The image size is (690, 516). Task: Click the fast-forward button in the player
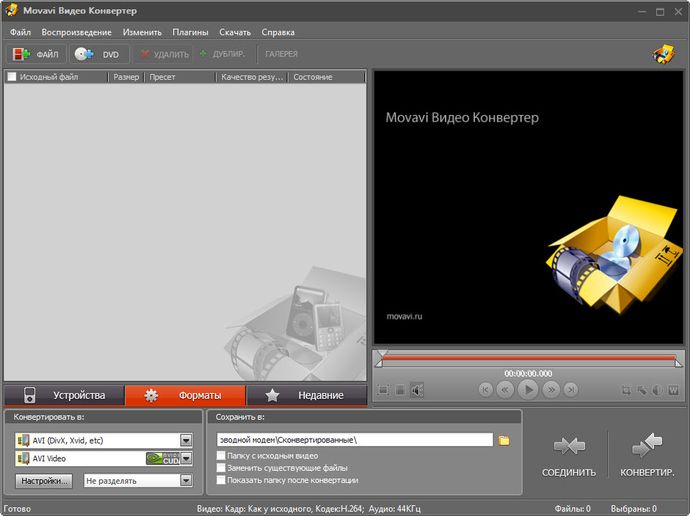pos(551,389)
